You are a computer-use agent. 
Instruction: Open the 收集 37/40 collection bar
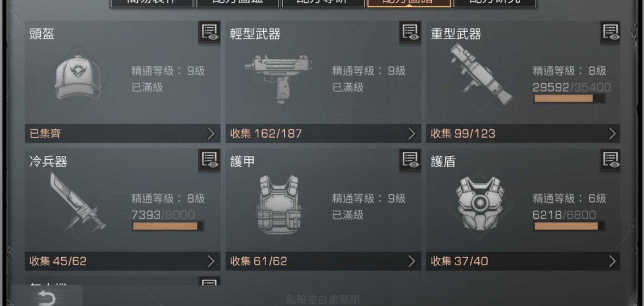[x=523, y=261]
